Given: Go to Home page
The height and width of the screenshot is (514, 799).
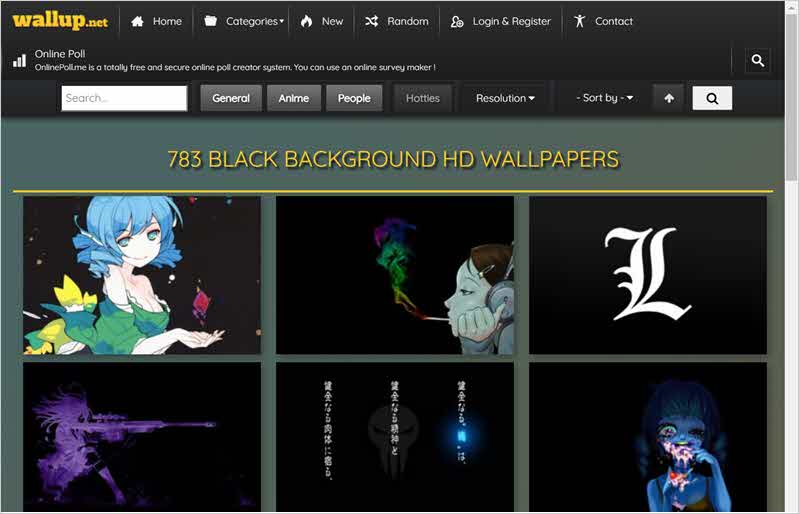Looking at the screenshot, I should [167, 21].
